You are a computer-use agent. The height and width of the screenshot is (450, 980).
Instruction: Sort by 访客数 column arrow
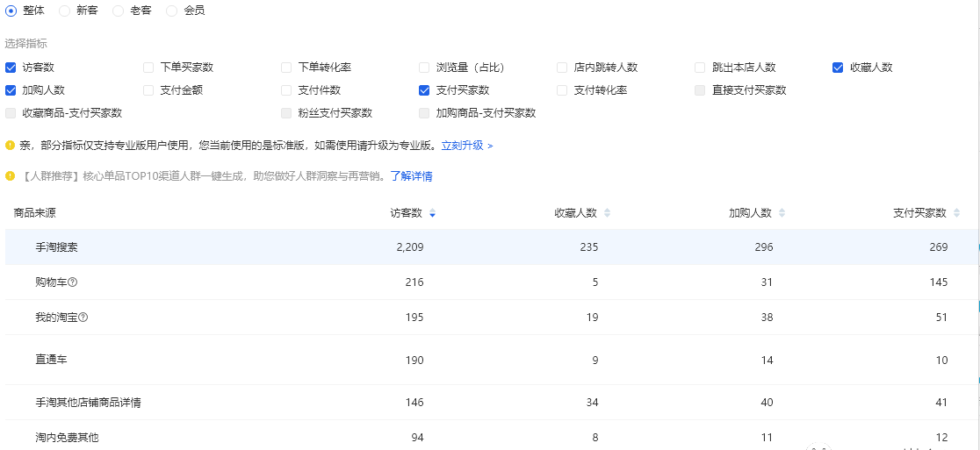click(433, 213)
